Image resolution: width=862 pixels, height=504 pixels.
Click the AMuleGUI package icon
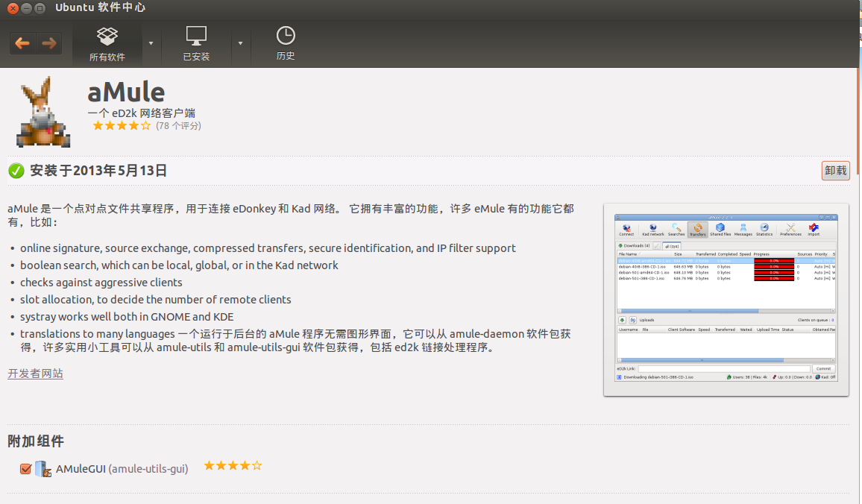43,469
